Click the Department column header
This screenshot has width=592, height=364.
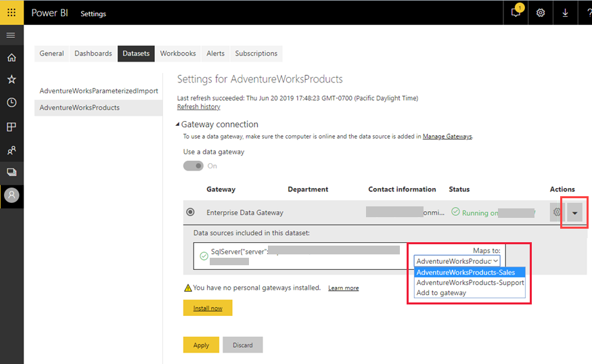(308, 189)
